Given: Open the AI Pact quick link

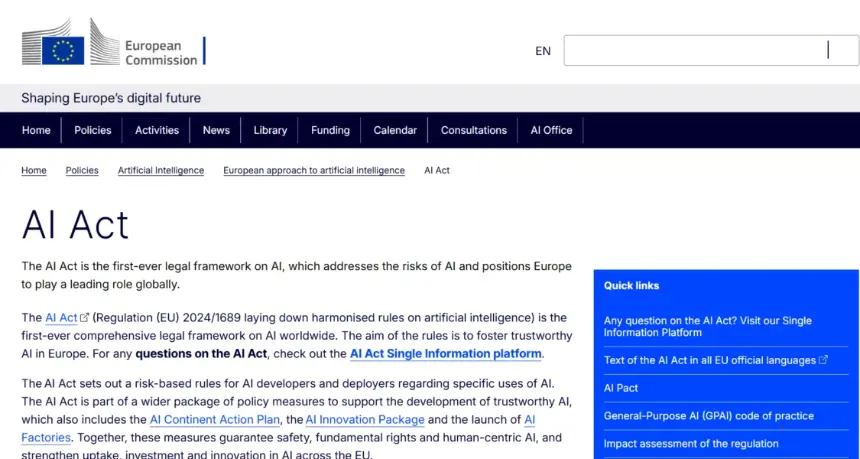Looking at the screenshot, I should point(621,388).
